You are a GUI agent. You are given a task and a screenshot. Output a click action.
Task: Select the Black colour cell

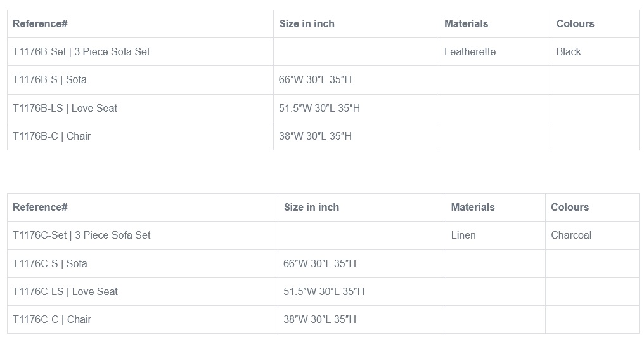pyautogui.click(x=569, y=52)
